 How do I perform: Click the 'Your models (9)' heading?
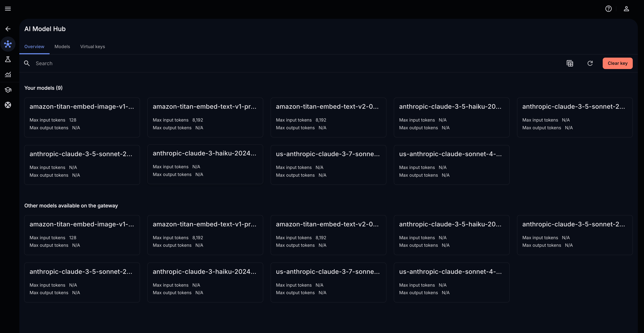pyautogui.click(x=43, y=88)
